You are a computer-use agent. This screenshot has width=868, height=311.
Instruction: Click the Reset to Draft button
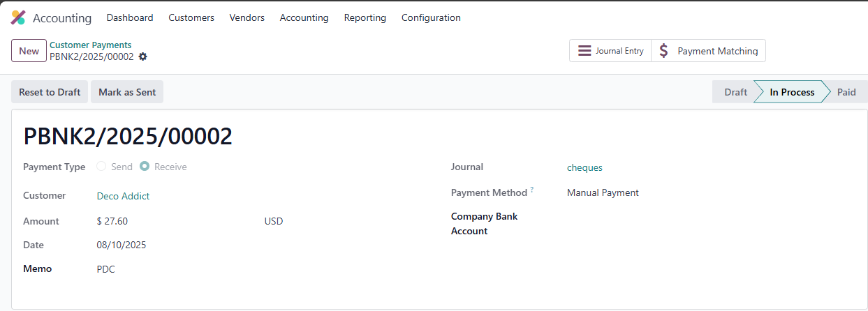pyautogui.click(x=50, y=92)
